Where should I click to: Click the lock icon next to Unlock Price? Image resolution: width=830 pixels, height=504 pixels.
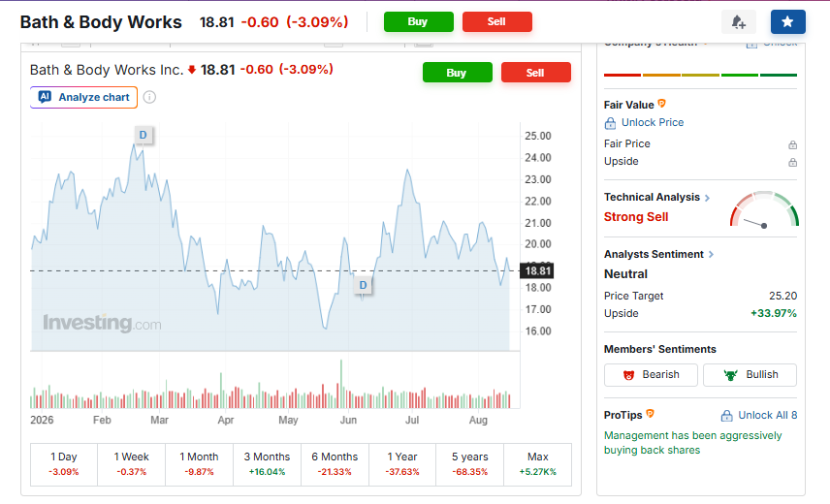point(610,123)
